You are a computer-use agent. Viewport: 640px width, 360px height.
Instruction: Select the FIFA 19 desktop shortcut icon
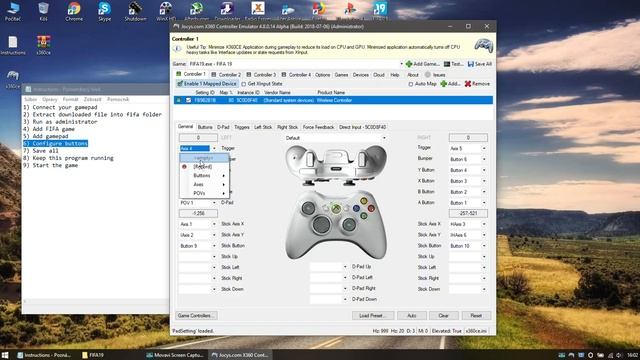click(x=380, y=10)
